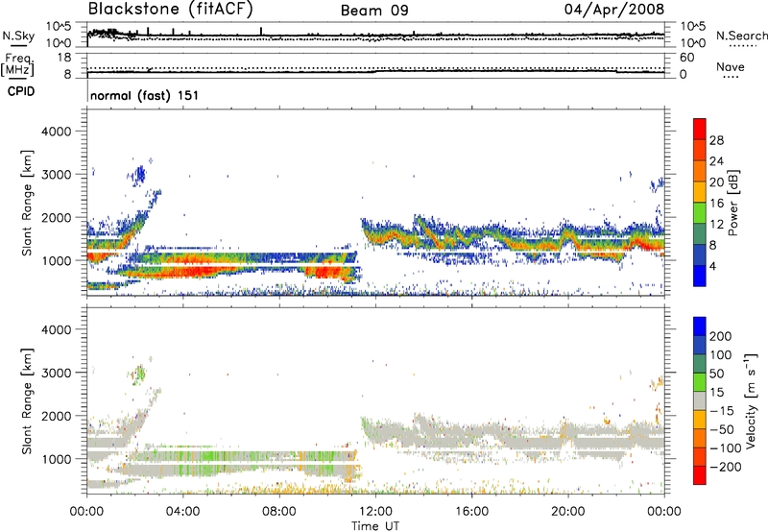Click the 'Time UT' axis label
Image resolution: width=768 pixels, height=532 pixels.
pos(375,526)
